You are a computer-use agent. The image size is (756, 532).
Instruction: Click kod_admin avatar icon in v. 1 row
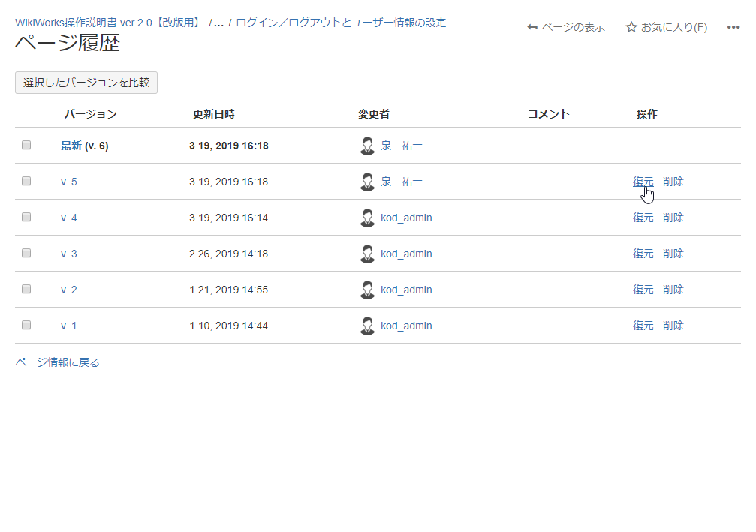tap(367, 326)
